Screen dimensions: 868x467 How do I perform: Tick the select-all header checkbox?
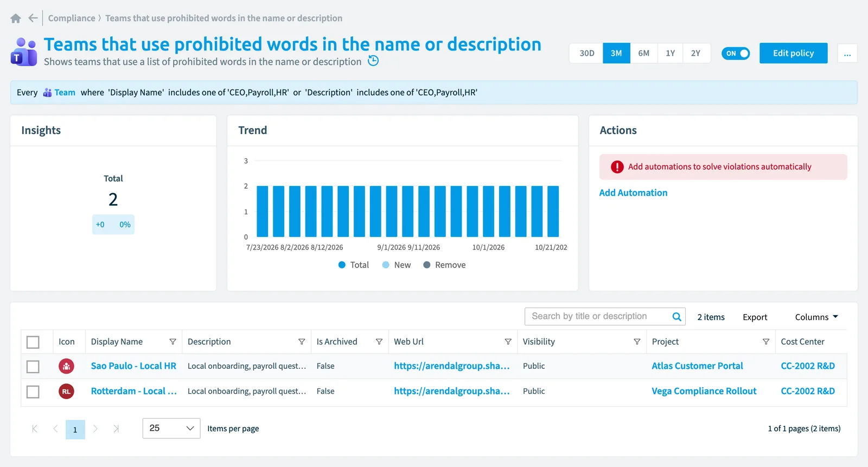[33, 342]
